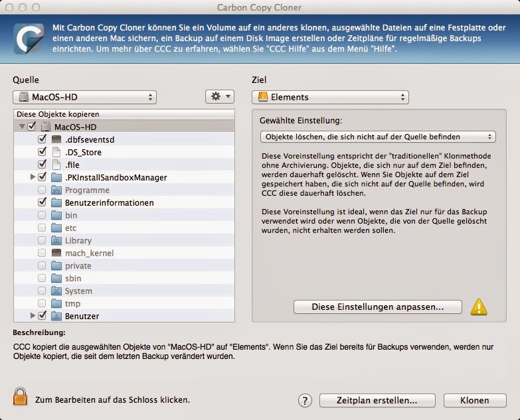This screenshot has width=520, height=420.
Task: Uncheck the Benutzer checkbox
Action: point(42,315)
